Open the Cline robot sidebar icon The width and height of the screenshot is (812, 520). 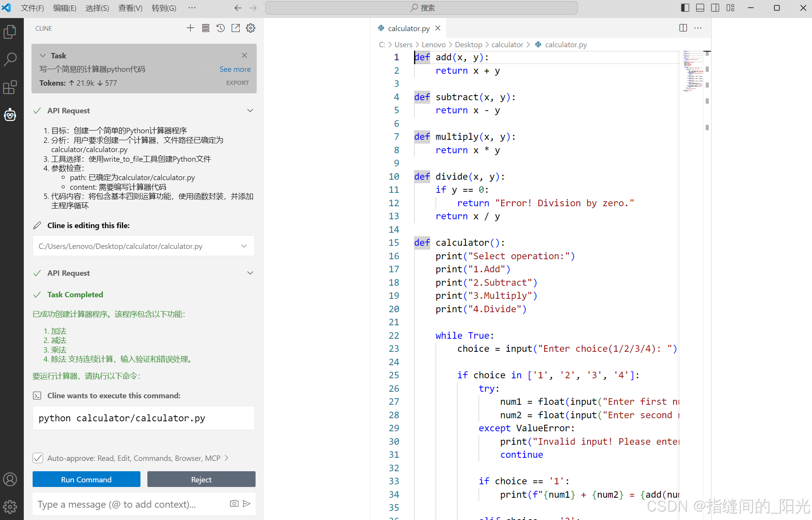[10, 114]
